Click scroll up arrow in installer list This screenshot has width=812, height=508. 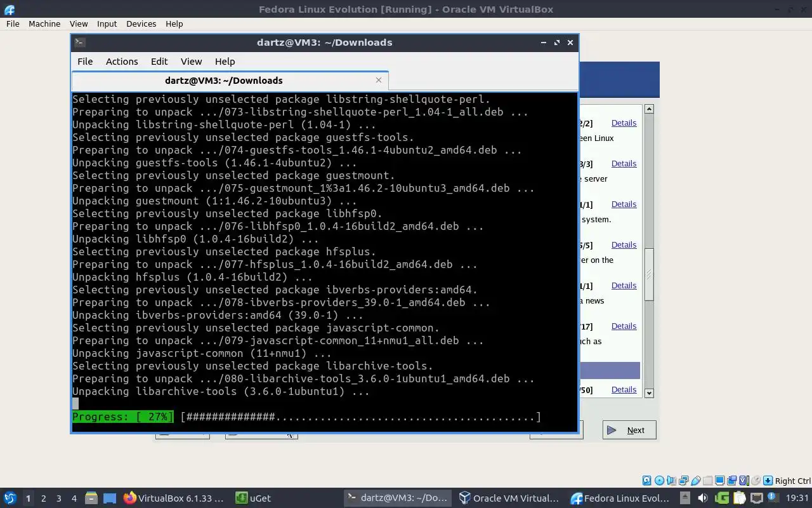tap(649, 109)
